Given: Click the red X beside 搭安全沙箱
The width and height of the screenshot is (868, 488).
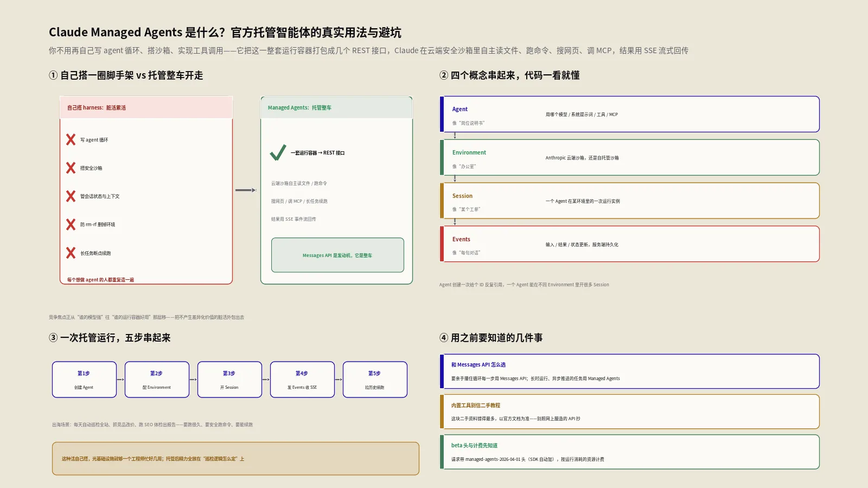Looking at the screenshot, I should click(71, 168).
